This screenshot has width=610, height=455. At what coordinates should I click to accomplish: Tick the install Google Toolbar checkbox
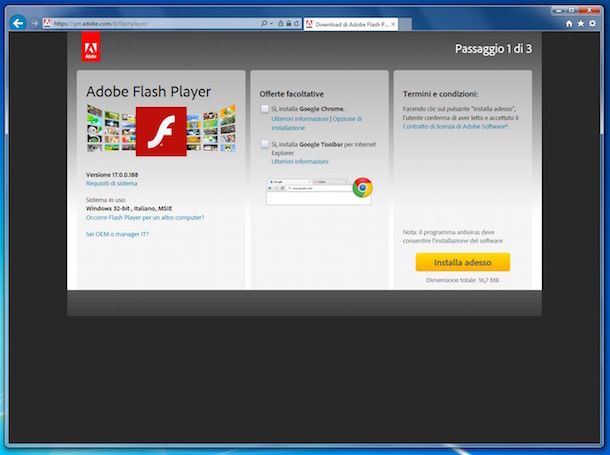coord(265,144)
